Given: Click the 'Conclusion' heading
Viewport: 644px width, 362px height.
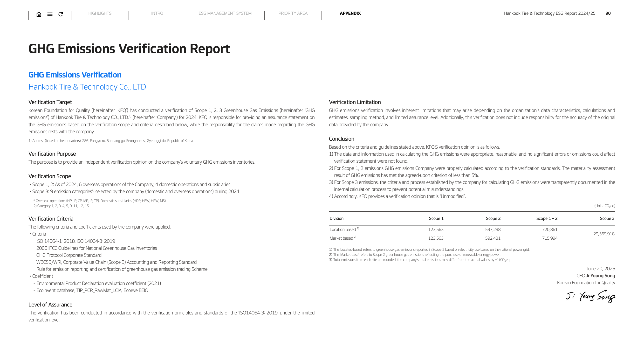Looking at the screenshot, I should (342, 139).
